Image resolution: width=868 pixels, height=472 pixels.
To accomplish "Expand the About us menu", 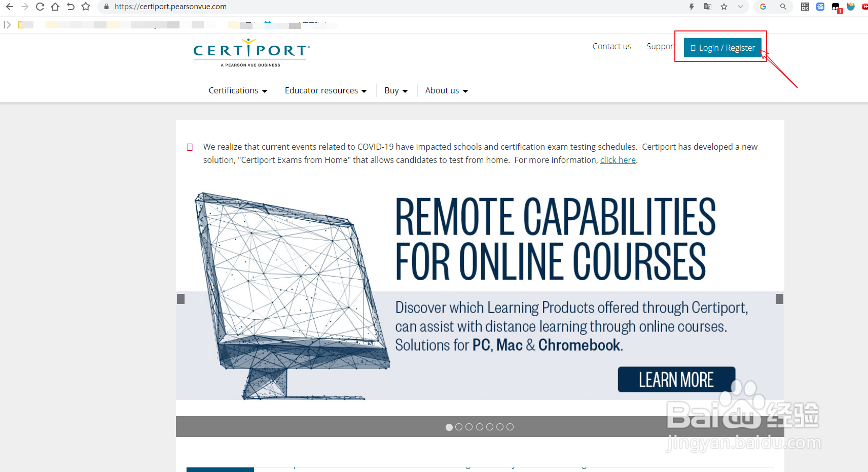I will pyautogui.click(x=447, y=90).
